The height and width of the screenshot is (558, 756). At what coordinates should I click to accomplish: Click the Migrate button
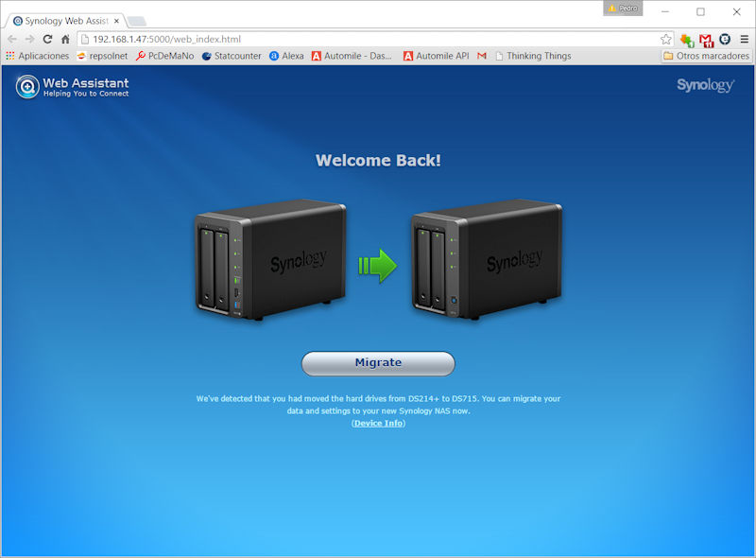coord(378,363)
